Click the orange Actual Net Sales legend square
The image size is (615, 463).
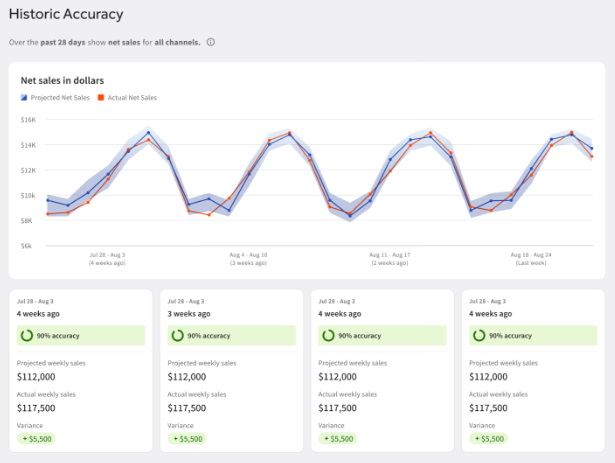[x=101, y=97]
